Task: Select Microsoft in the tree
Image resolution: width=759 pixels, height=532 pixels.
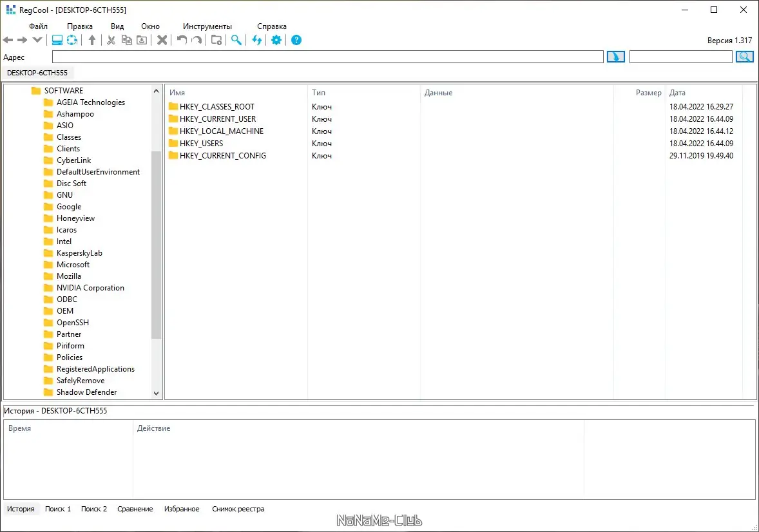Action: [x=73, y=264]
